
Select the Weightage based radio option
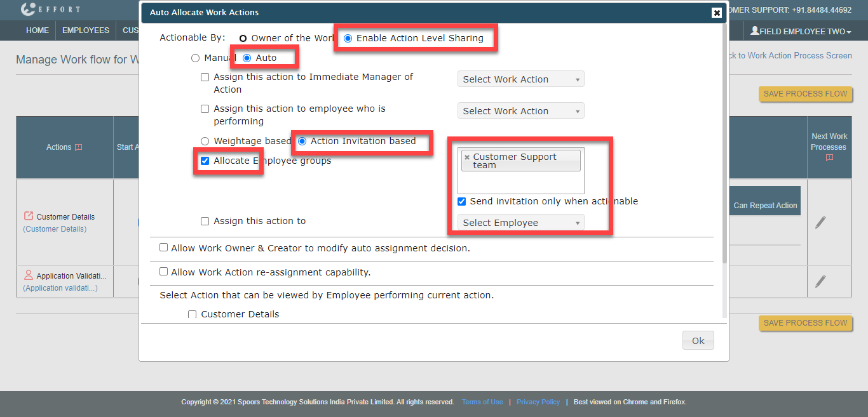click(x=205, y=142)
